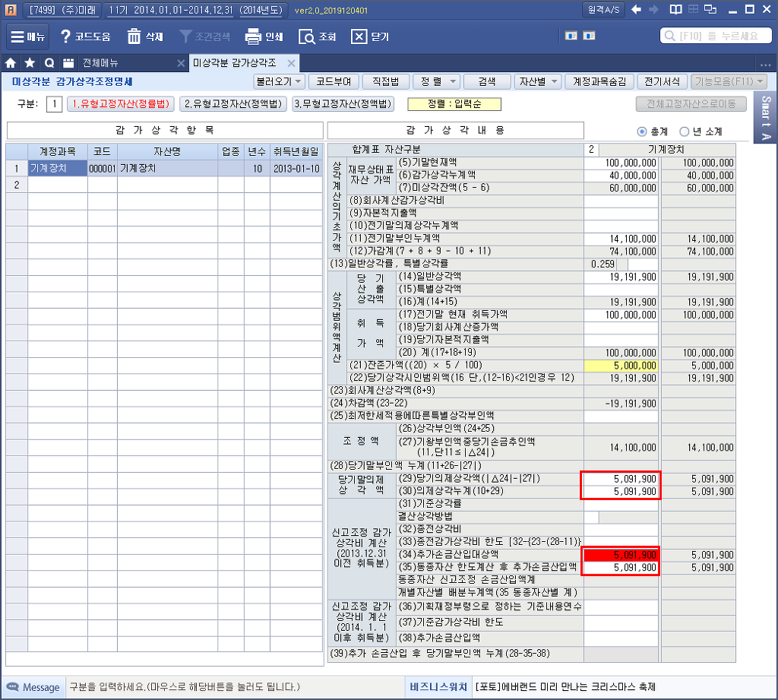Click the 원격A/S button
This screenshot has width=778, height=700.
603,9
